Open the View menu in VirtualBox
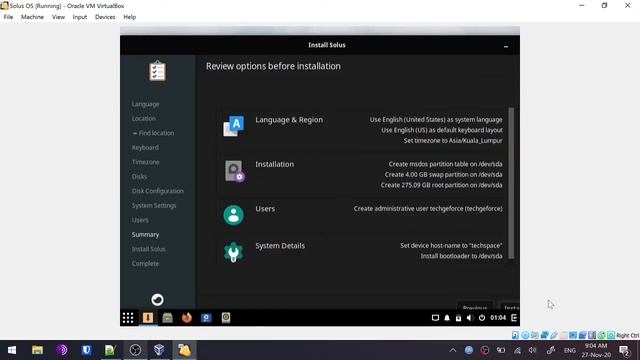The width and height of the screenshot is (640, 360). [58, 17]
